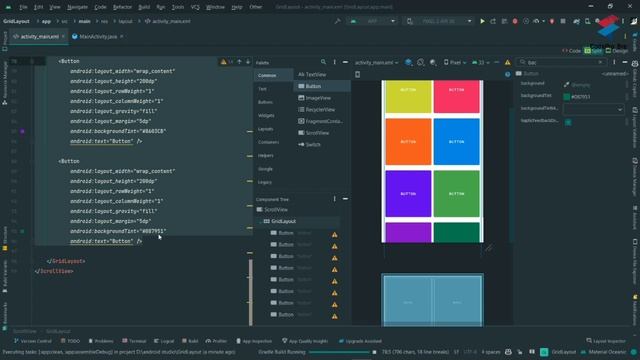The width and height of the screenshot is (640, 360).
Task: Click the design toolbar warning triangle icon
Action: 507,62
